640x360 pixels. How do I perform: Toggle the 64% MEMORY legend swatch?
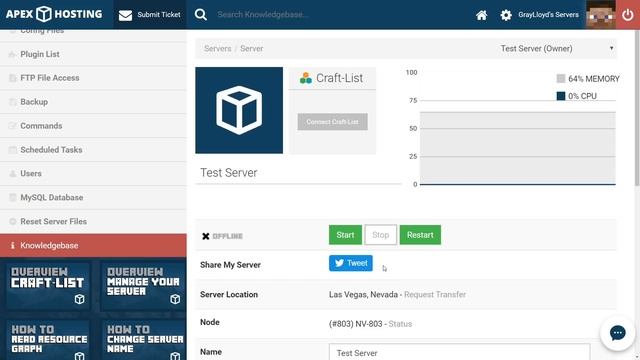tap(561, 79)
